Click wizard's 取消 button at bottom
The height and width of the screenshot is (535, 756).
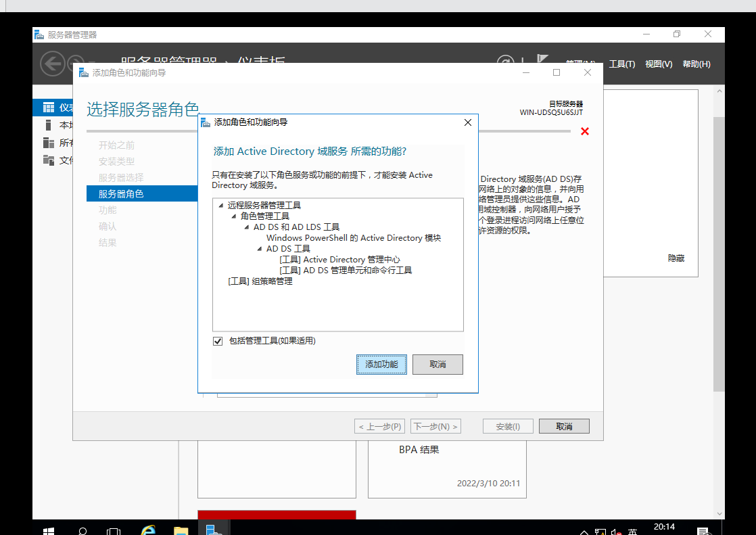564,427
